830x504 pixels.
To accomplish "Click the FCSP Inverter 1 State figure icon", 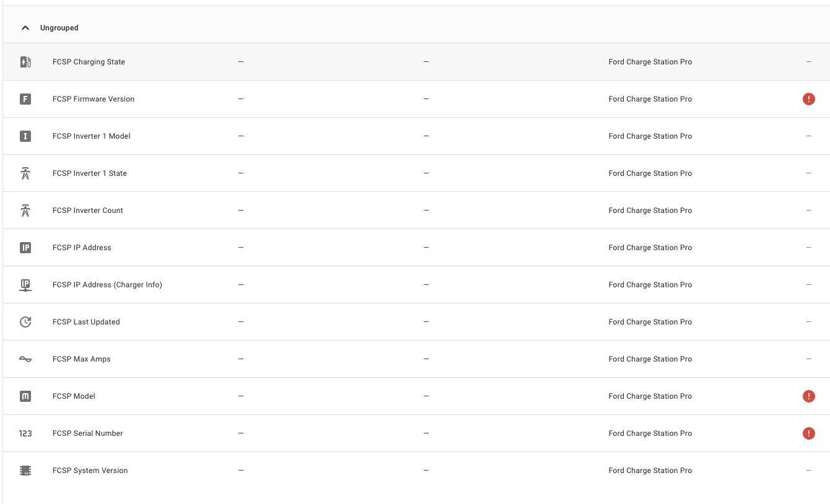I will [x=25, y=173].
